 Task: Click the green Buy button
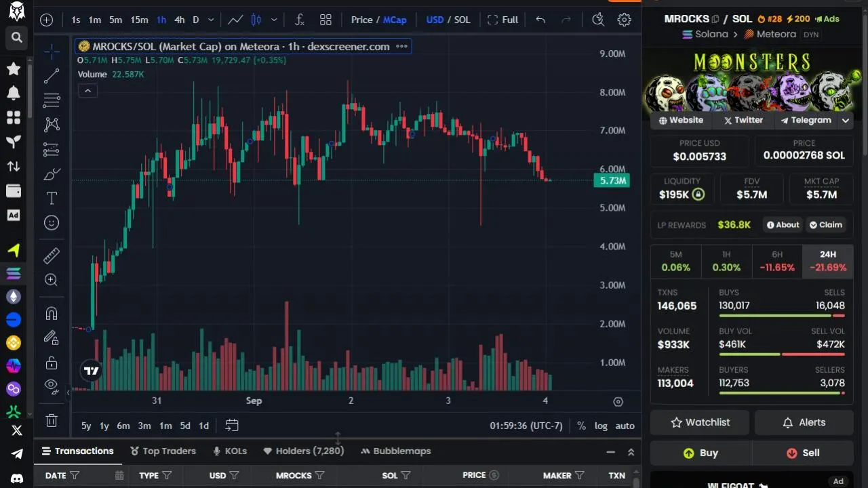pos(701,453)
